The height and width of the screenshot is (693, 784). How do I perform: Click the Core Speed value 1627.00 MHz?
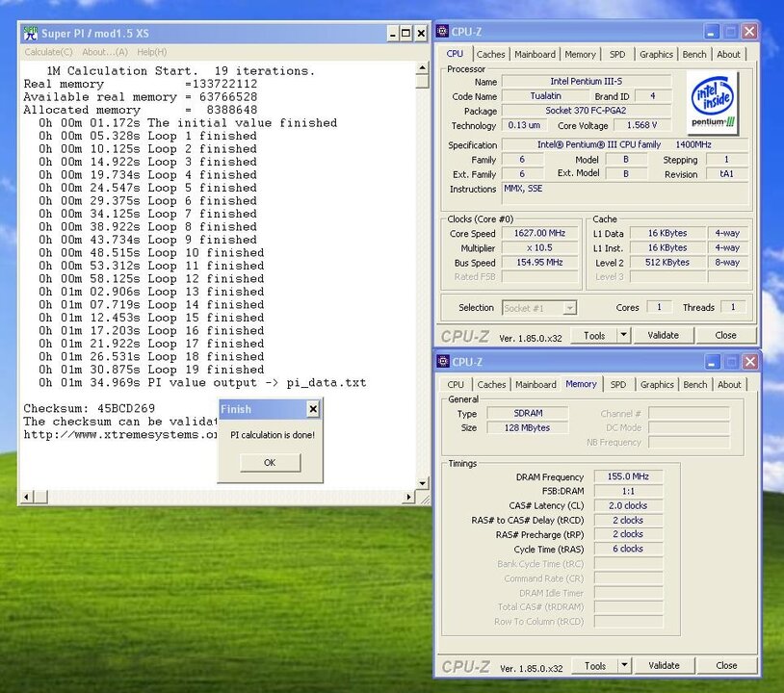[x=539, y=233]
